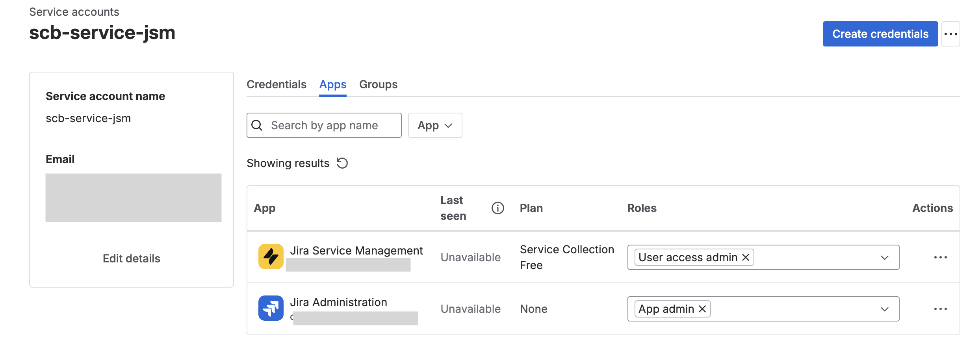The height and width of the screenshot is (353, 980).
Task: Remove the App admin role tag
Action: [x=702, y=309]
